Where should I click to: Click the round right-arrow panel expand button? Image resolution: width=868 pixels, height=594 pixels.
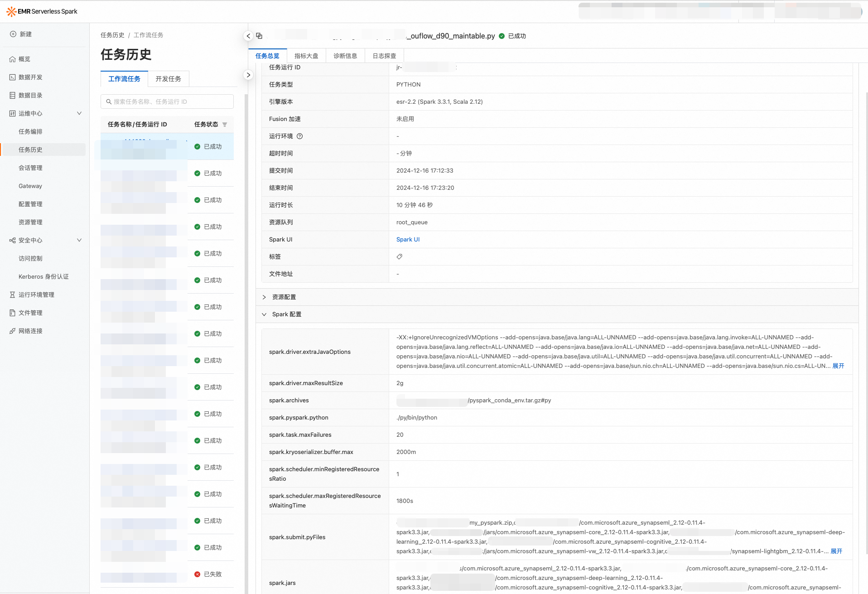[x=248, y=75]
